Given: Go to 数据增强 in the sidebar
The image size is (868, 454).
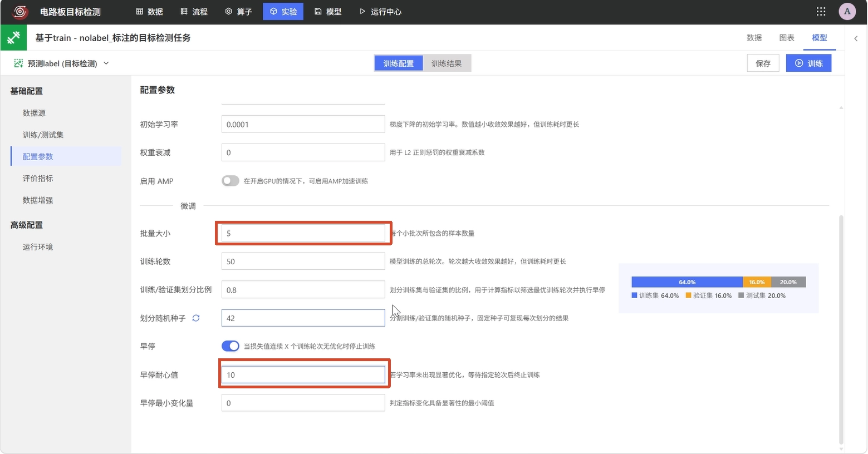Looking at the screenshot, I should pos(38,200).
